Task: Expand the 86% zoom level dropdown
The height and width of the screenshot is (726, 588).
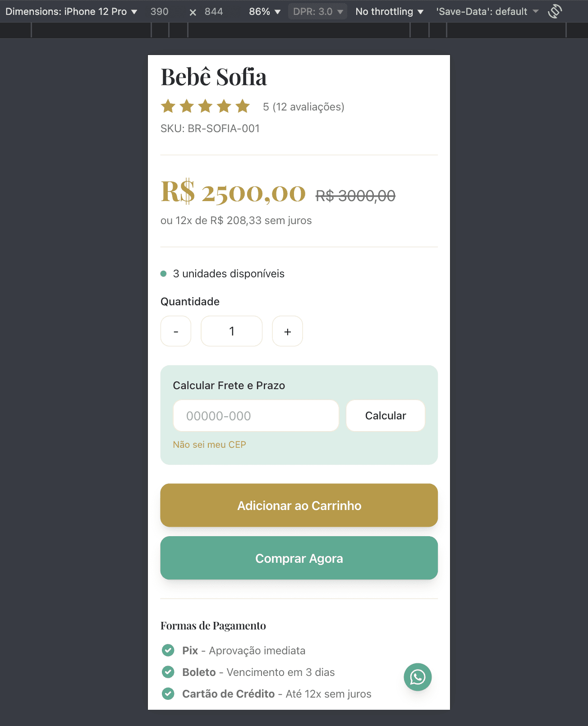Action: click(x=265, y=12)
